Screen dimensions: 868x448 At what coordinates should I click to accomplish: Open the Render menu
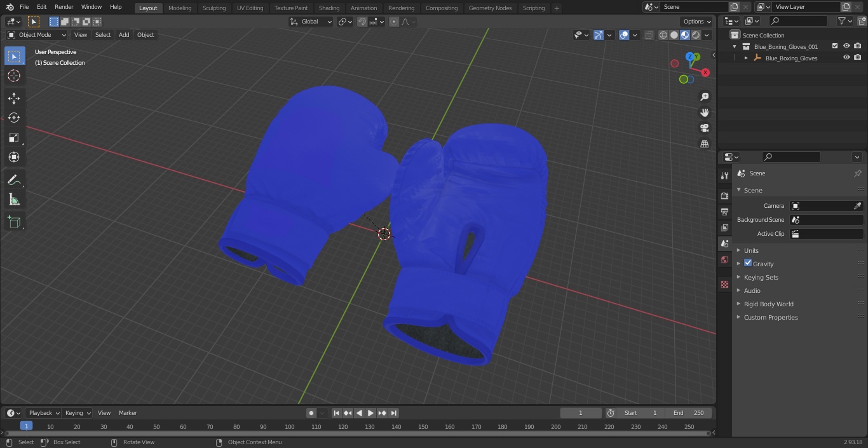click(64, 7)
